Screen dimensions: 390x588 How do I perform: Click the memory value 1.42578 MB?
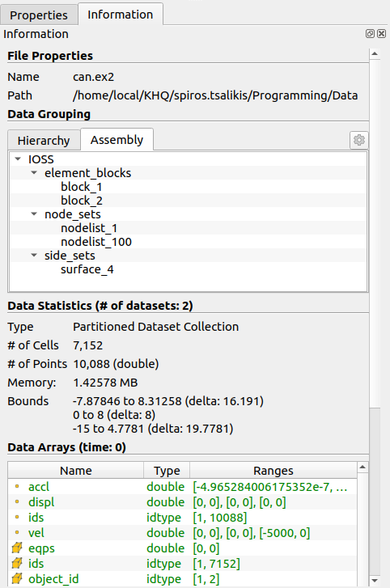tap(105, 383)
